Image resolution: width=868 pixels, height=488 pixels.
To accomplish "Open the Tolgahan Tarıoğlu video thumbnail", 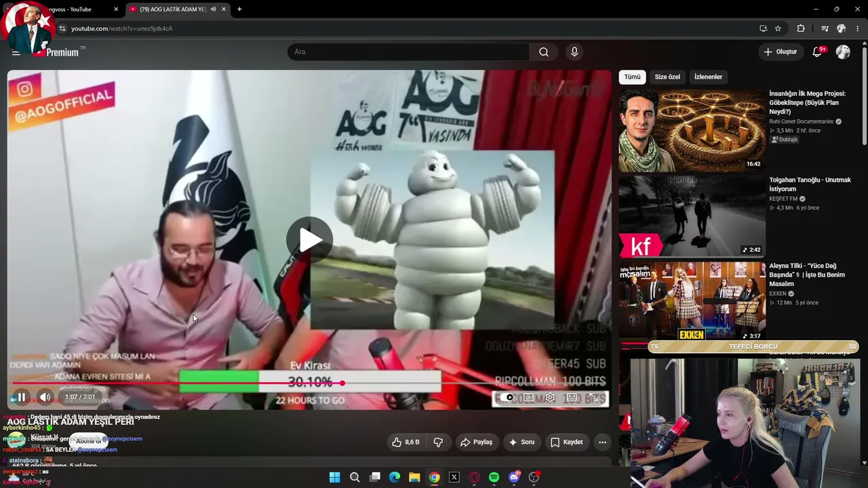I will [x=692, y=216].
